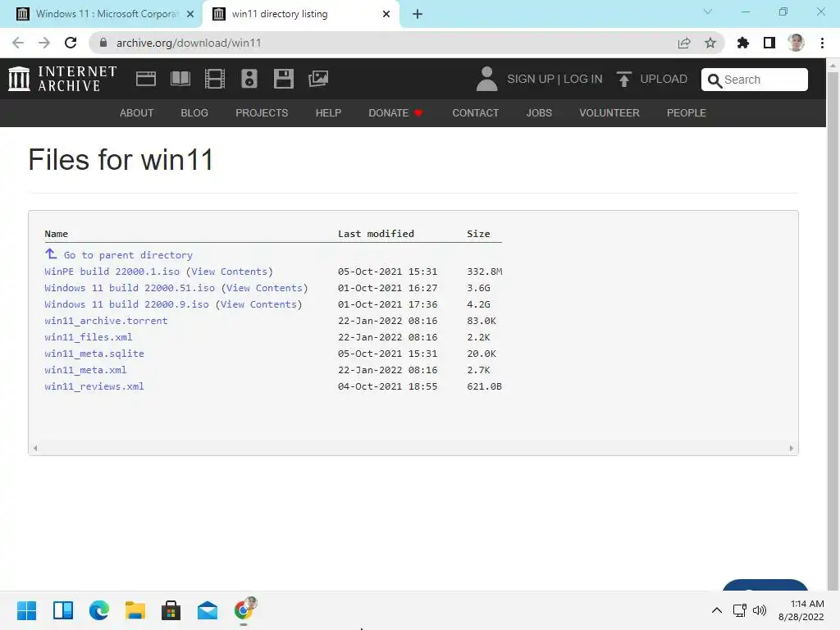Open the PROJECTS menu item

262,113
